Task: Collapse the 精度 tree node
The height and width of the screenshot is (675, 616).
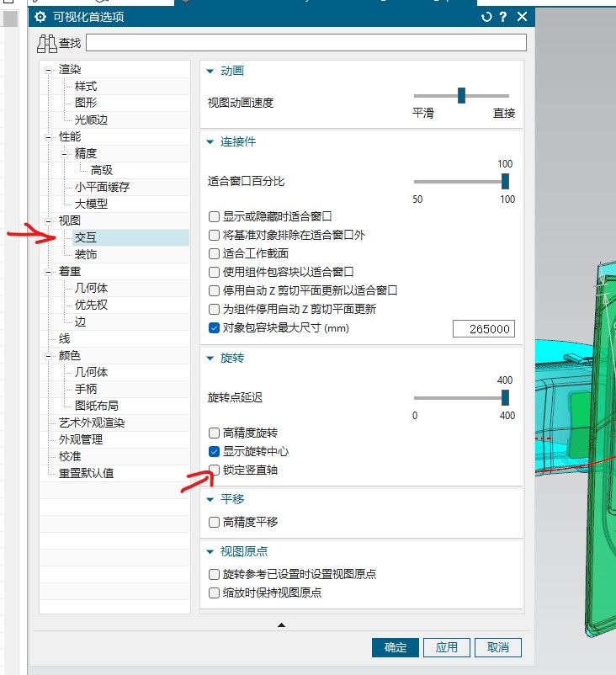Action: (64, 154)
